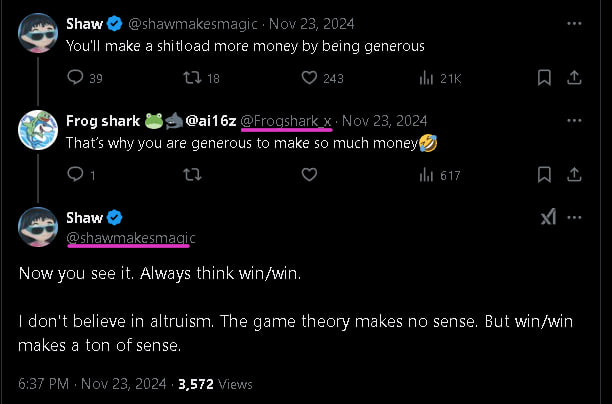
Task: Open the Nov 23, 2024 timestamp of Frog shark's tweet
Action: point(384,121)
